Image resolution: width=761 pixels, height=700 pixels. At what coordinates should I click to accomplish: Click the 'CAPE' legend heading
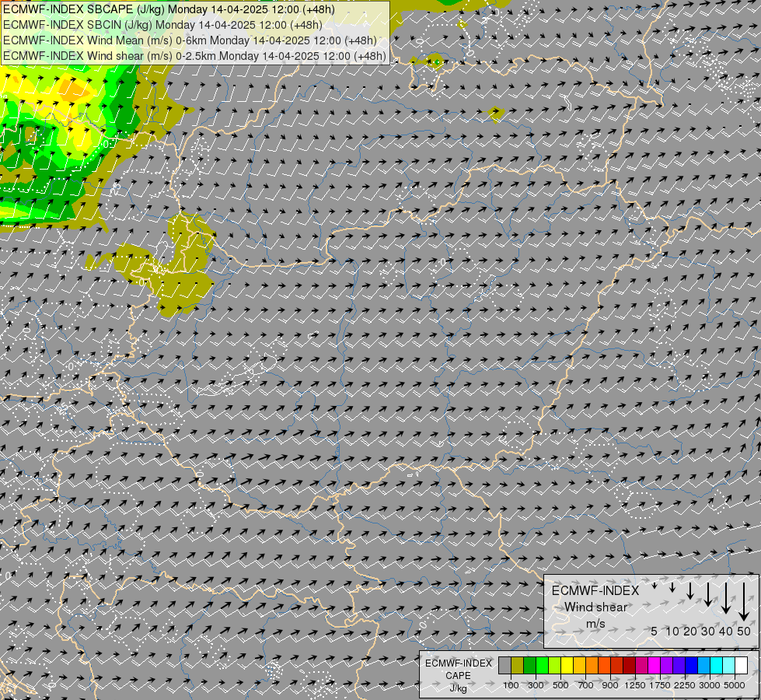458,675
